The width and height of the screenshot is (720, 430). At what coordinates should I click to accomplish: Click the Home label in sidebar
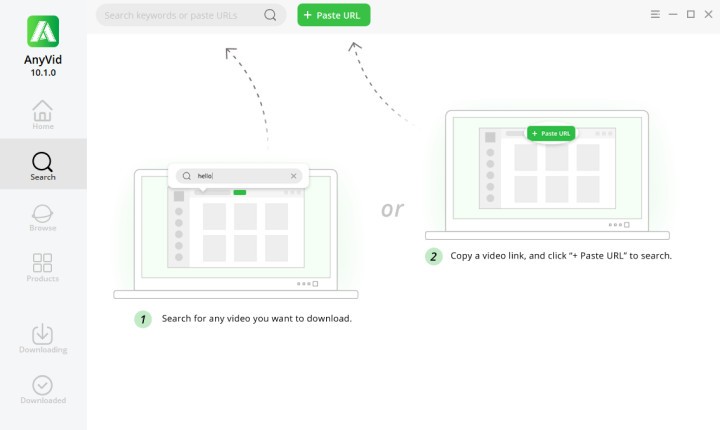coord(43,127)
